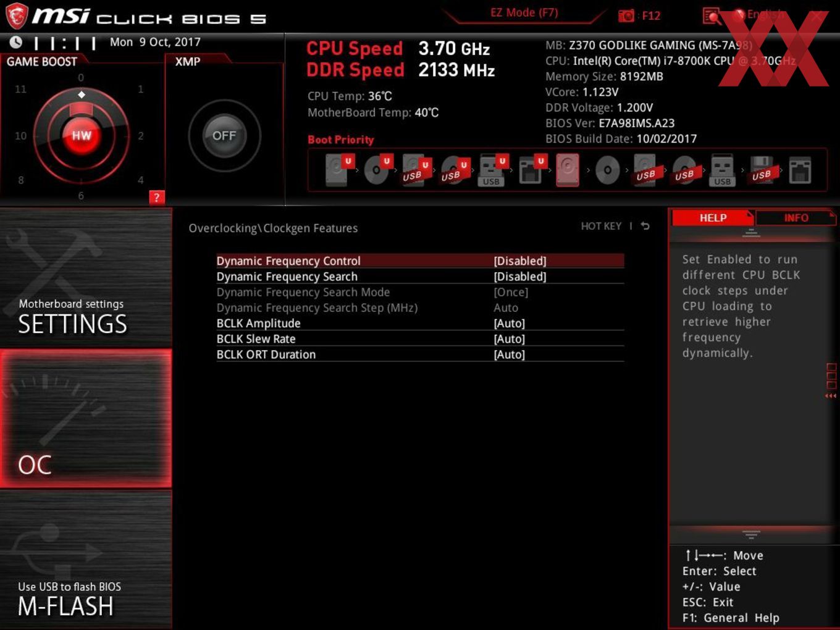Click the BIOS Ver E7A98IMS.A23 entry
Image resolution: width=840 pixels, height=630 pixels.
click(610, 123)
